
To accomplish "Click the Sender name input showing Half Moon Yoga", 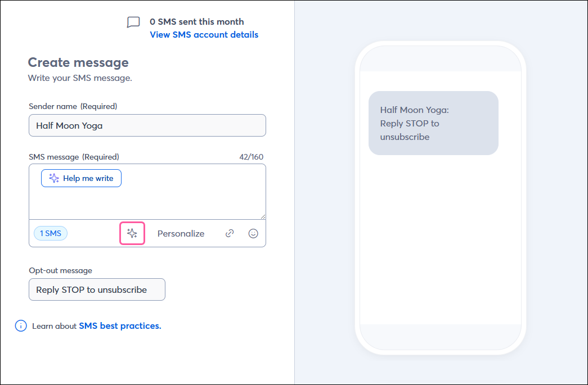I will point(147,125).
